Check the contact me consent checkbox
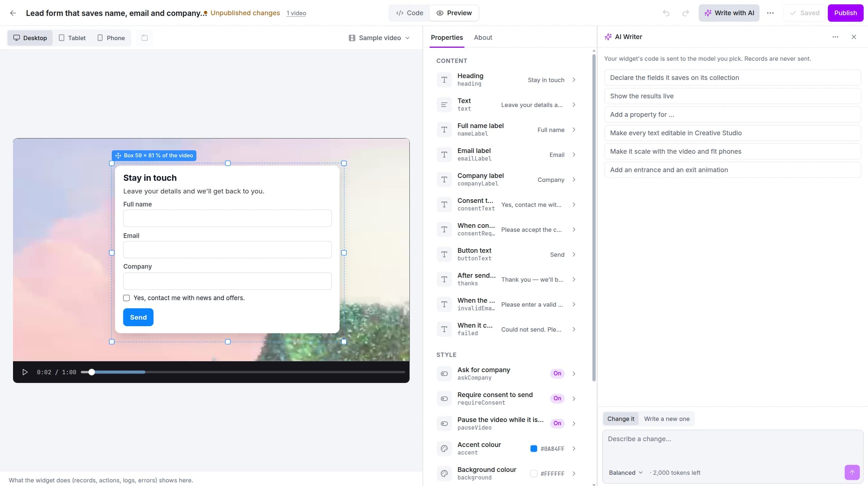Screen dimensions: 868x486 click(126, 298)
